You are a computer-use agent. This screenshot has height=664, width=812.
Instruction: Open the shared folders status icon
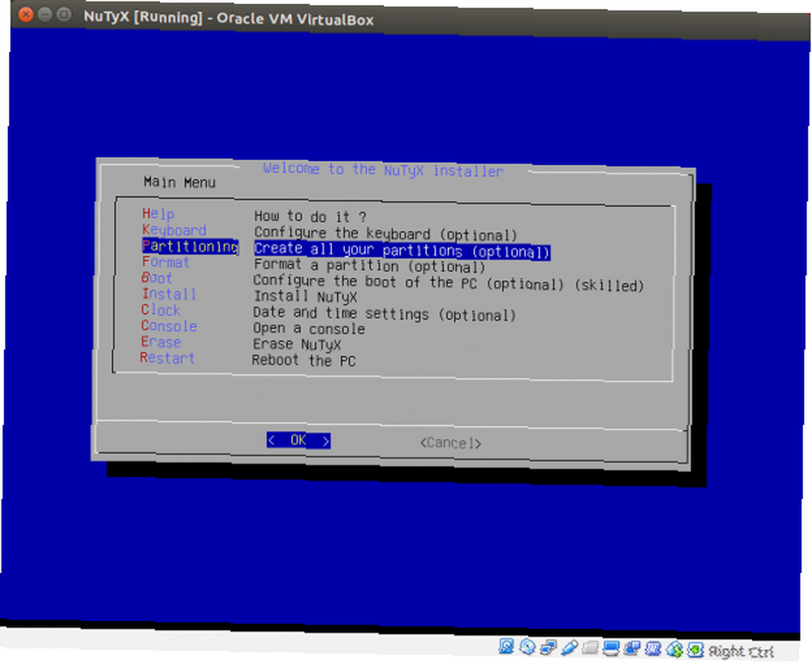tap(590, 648)
